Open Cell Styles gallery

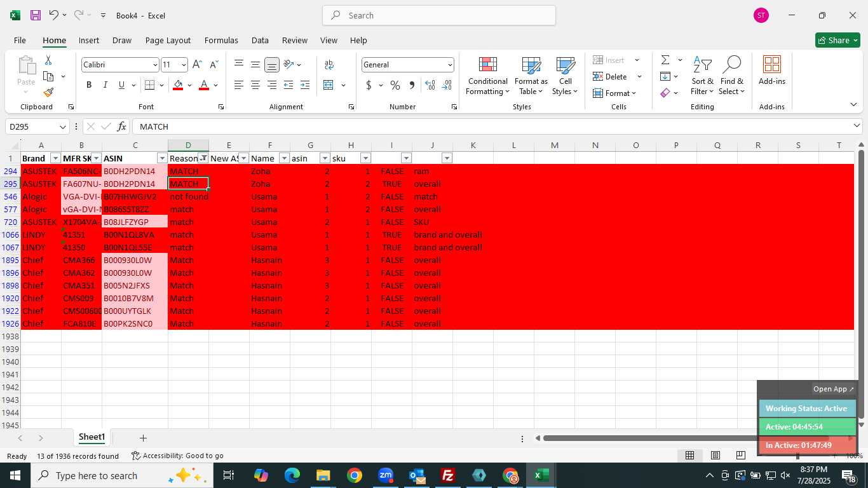565,76
